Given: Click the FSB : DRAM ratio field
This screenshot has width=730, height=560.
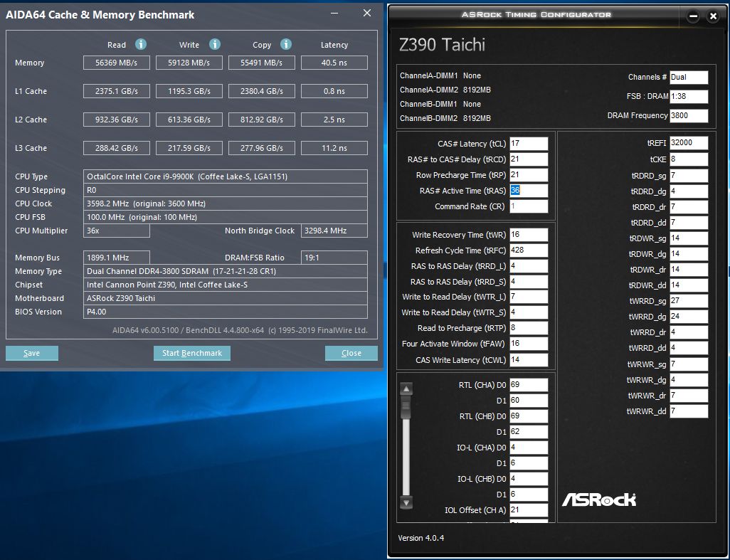Looking at the screenshot, I should pos(689,96).
